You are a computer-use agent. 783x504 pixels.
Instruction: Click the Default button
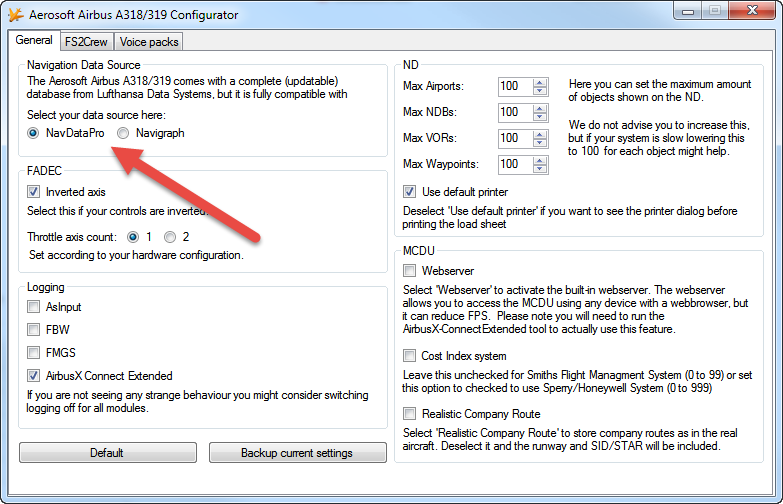tap(108, 453)
